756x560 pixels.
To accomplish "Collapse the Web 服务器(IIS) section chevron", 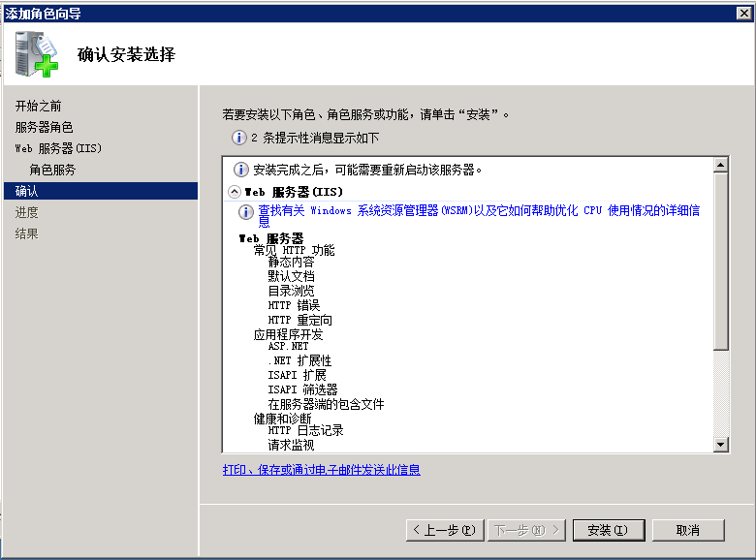I will [235, 192].
